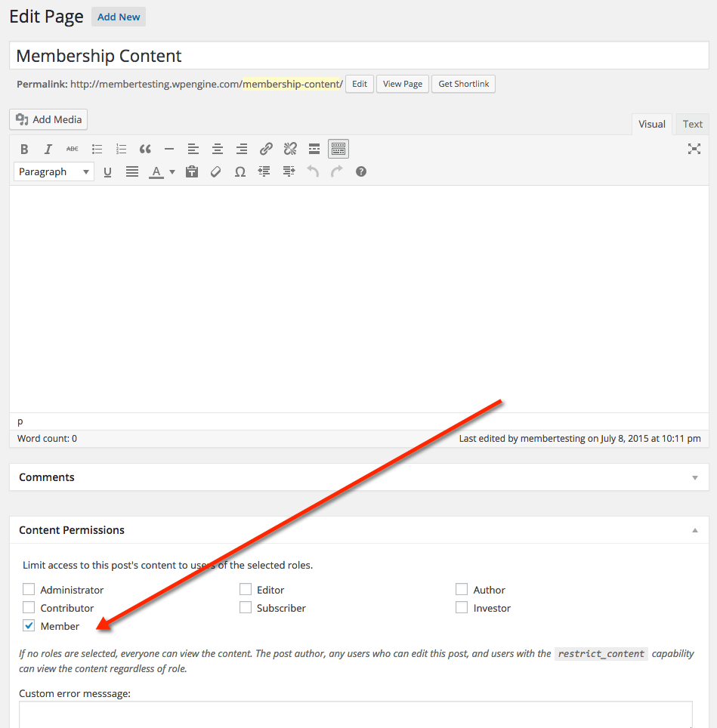Click the View Page button

pyautogui.click(x=402, y=84)
